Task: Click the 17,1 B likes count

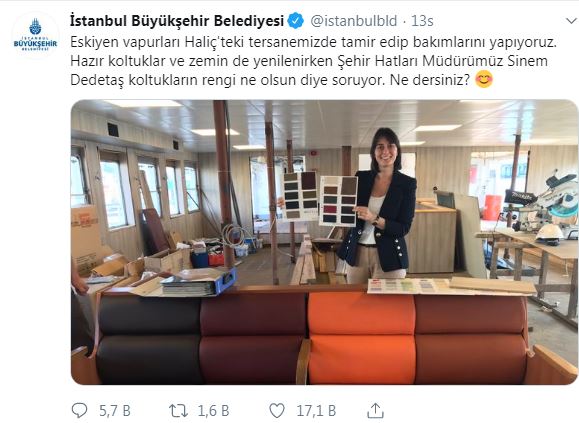Action: (316, 410)
